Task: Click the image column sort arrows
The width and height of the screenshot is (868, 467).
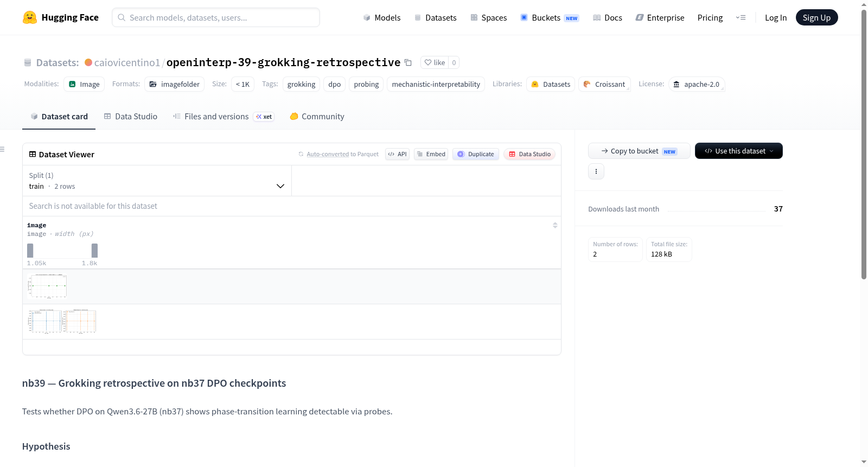Action: (x=555, y=225)
